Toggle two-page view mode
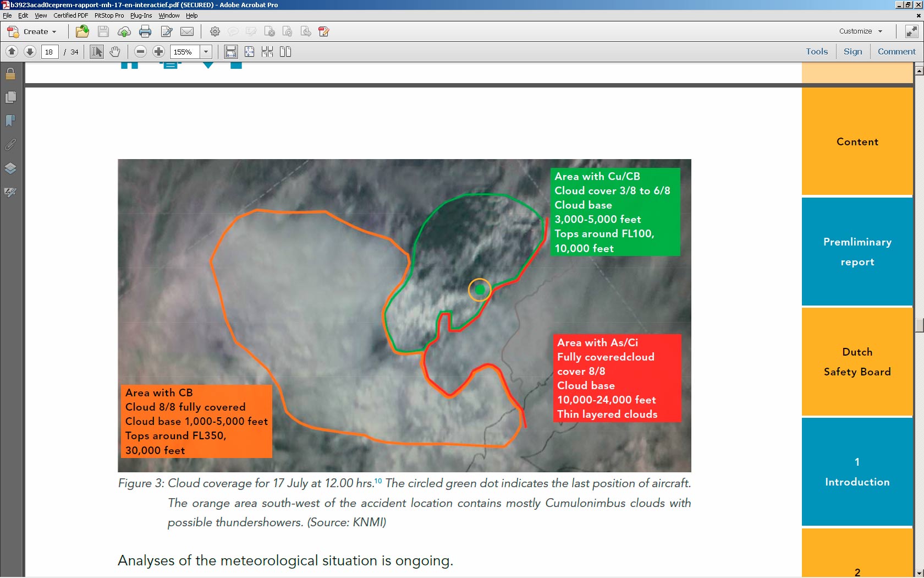 click(x=285, y=52)
